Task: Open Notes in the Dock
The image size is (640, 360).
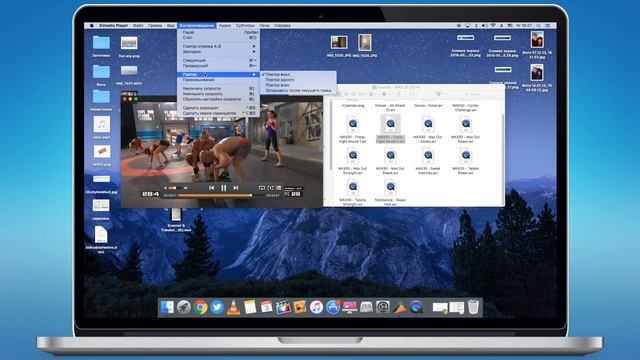Action: tap(250, 307)
